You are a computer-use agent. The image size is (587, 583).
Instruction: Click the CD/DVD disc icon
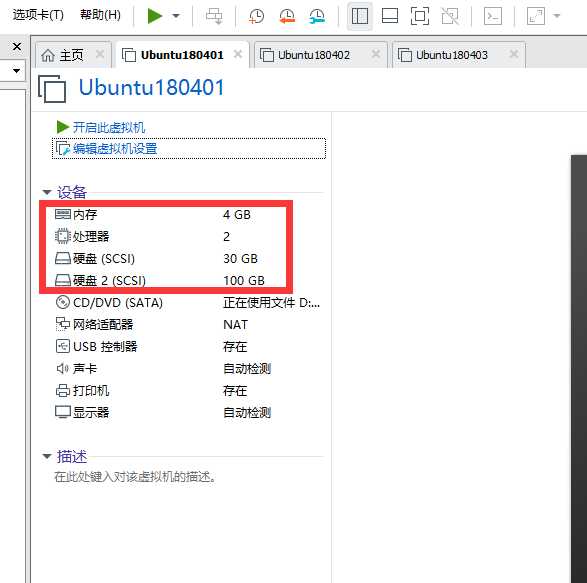(x=63, y=302)
